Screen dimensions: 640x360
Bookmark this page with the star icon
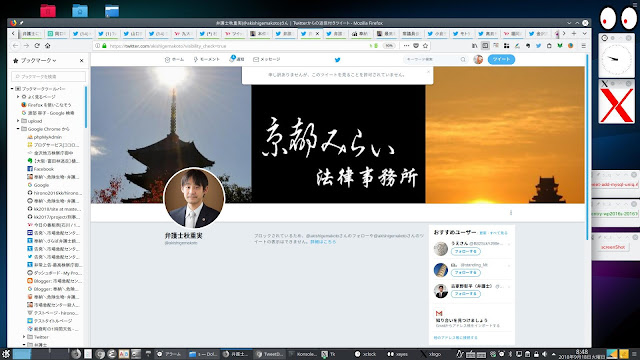(x=425, y=46)
